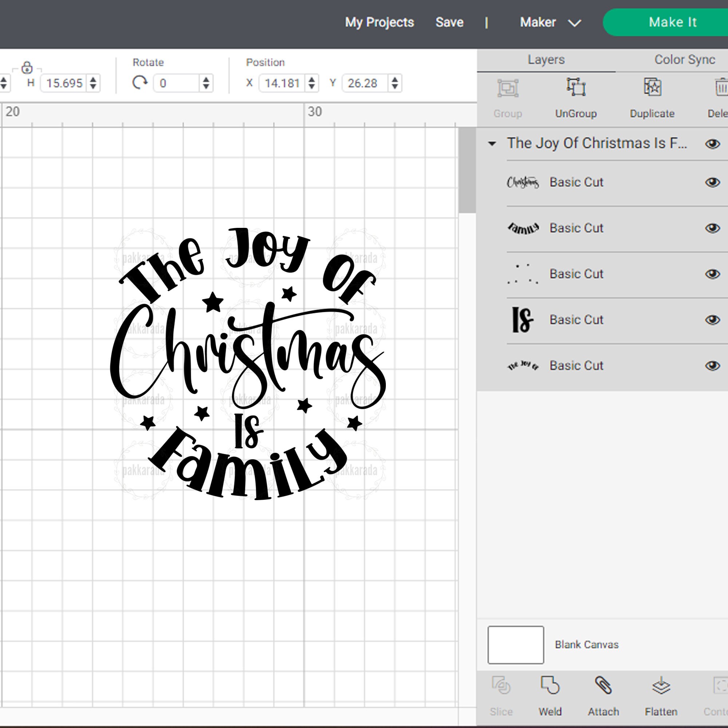Click the Attach paperclip icon
The width and height of the screenshot is (728, 728).
603,685
